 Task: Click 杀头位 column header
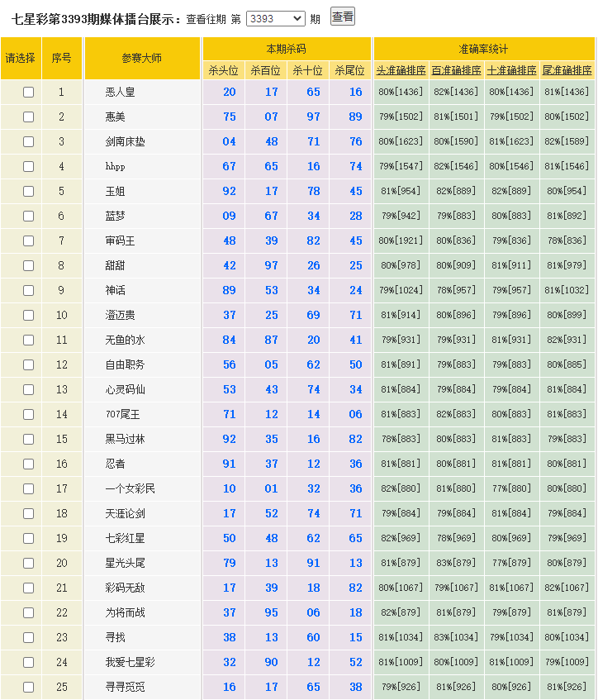[x=224, y=70]
